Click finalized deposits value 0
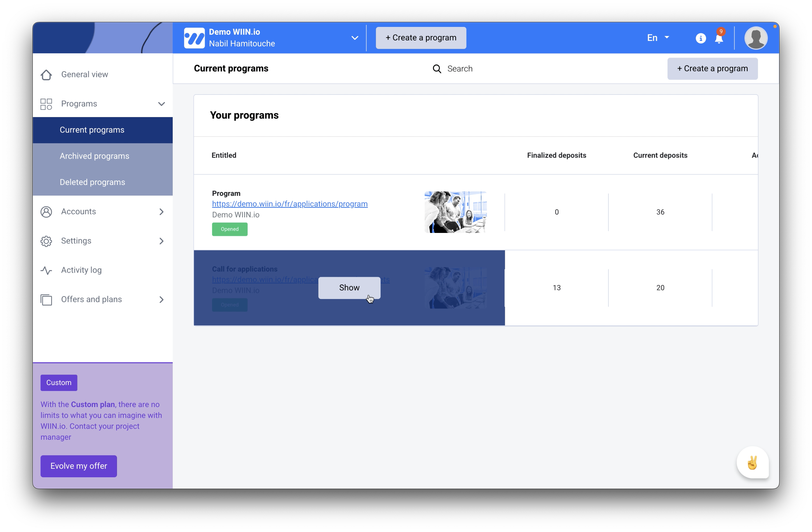The image size is (812, 532). click(x=556, y=212)
